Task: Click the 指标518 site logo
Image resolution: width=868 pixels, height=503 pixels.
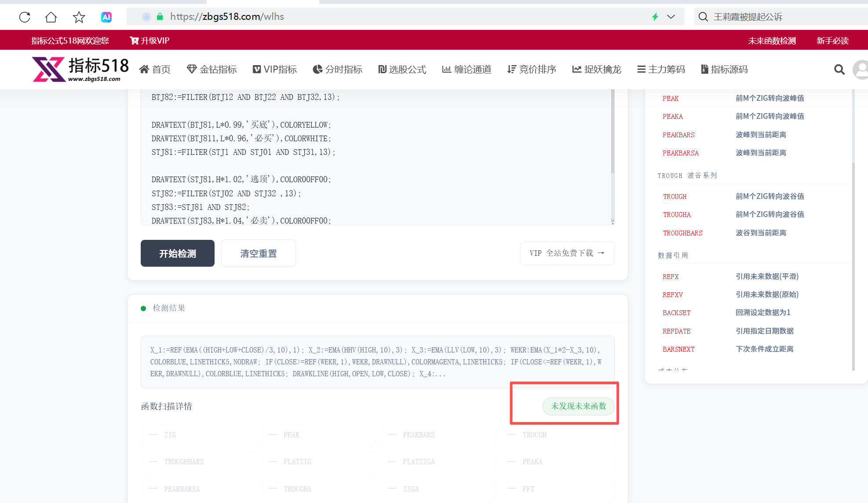Action: point(80,70)
